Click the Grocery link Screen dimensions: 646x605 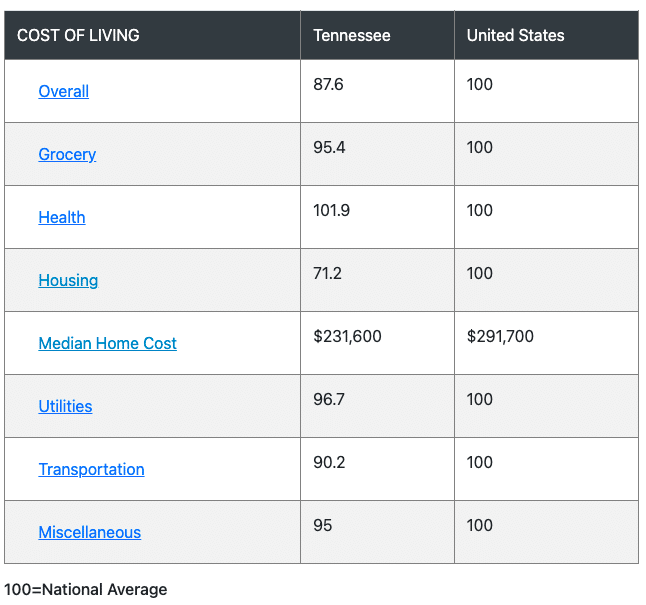(x=67, y=154)
